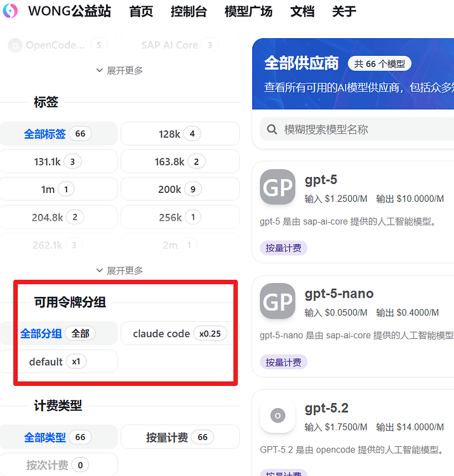Filter by 按次计费 billing type
The width and height of the screenshot is (454, 476).
tap(58, 465)
